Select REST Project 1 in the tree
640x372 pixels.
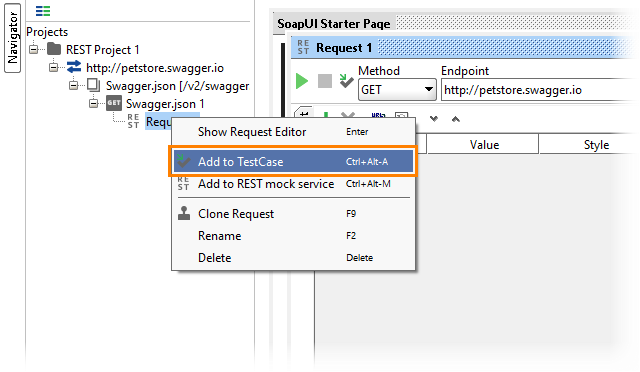pos(102,50)
